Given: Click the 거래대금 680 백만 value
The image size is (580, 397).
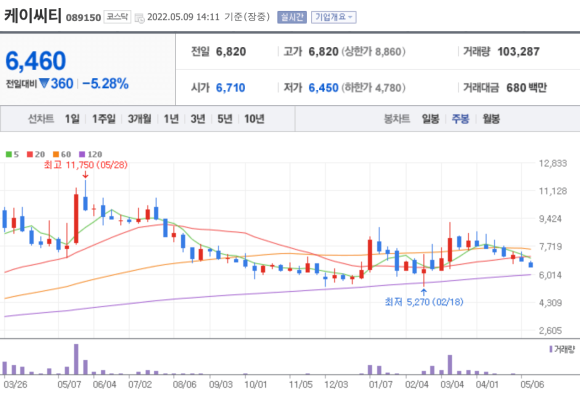Looking at the screenshot, I should [x=526, y=88].
